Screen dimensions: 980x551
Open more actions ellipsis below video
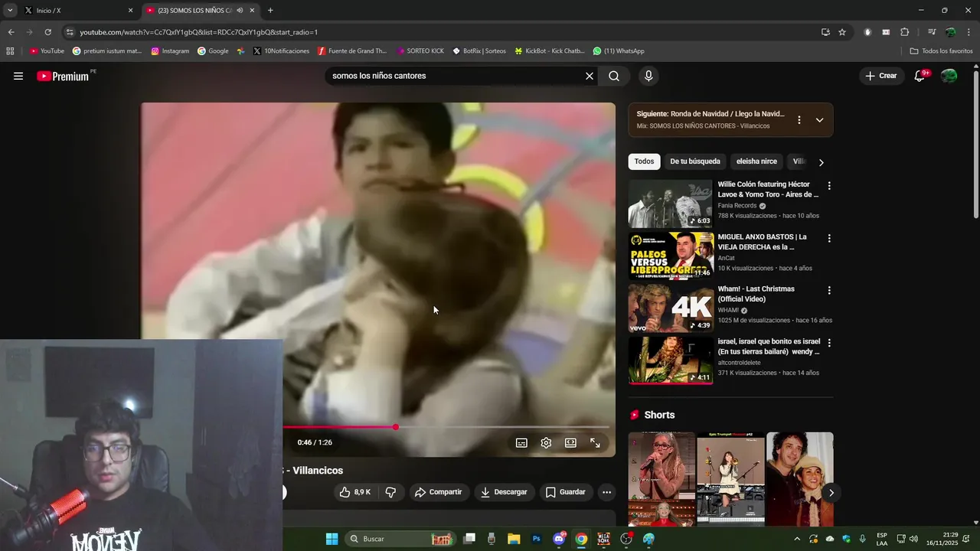point(607,492)
